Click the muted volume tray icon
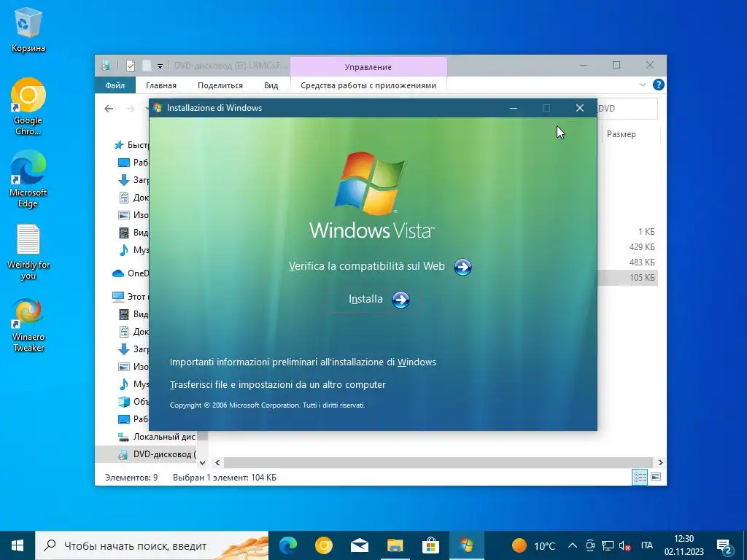 (x=624, y=545)
